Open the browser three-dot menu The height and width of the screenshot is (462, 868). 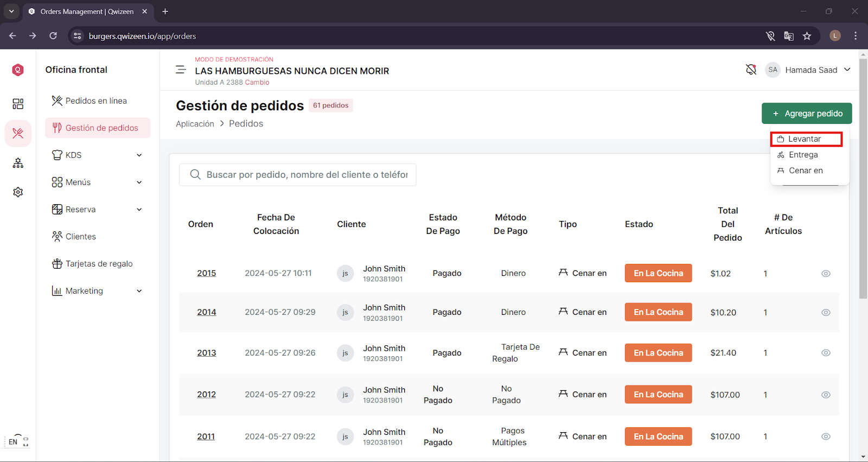click(x=856, y=36)
